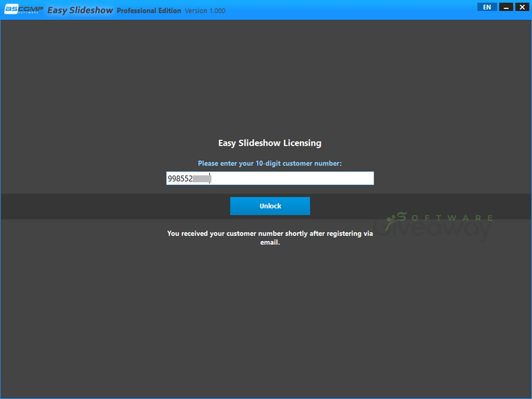Viewport: 532px width, 399px height.
Task: Open the EN language selector
Action: coord(487,7)
